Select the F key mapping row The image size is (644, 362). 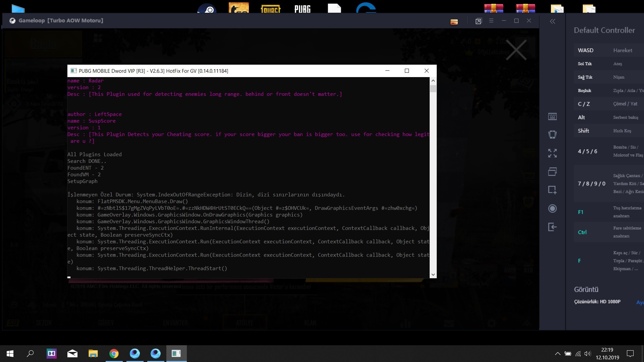[x=609, y=261]
